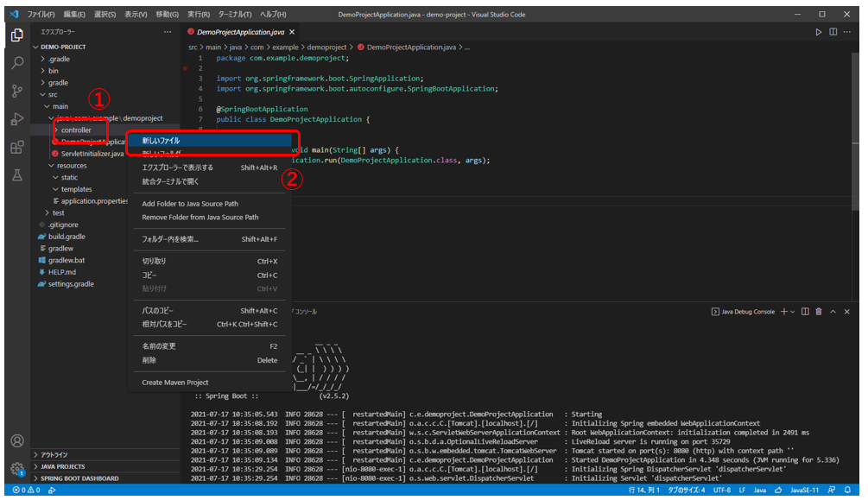Split the terminal panel
868x500 pixels.
tap(806, 312)
